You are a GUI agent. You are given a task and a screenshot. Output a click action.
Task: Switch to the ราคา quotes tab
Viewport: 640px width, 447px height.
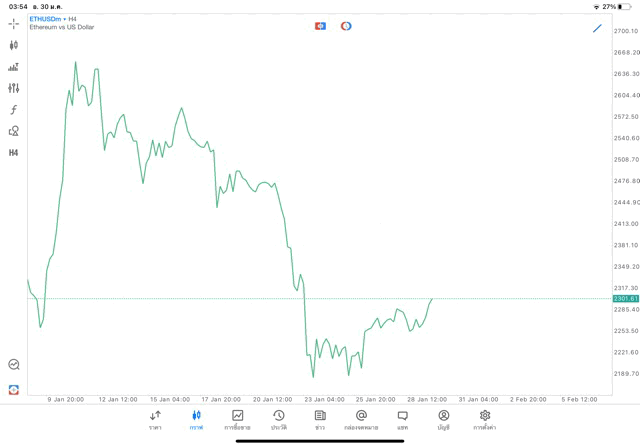tap(155, 420)
